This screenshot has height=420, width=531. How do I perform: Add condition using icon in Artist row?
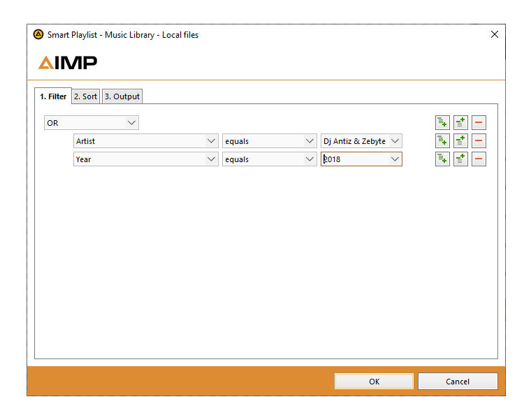pyautogui.click(x=442, y=141)
